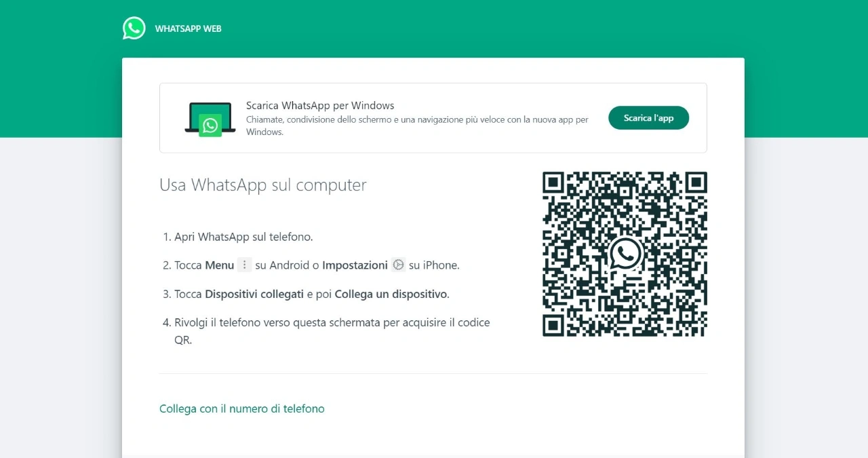Viewport: 868px width, 458px height.
Task: Open "Collega con il numero di telefono" link
Action: tap(241, 408)
